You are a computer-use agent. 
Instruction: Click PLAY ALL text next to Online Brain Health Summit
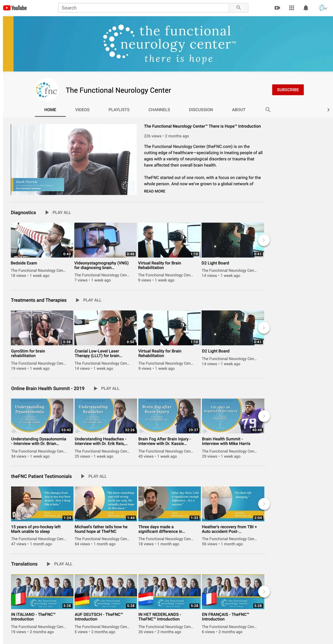coord(110,388)
